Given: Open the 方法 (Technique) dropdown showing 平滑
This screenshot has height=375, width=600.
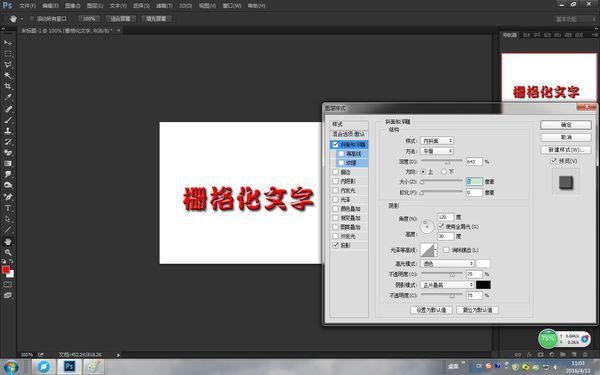Looking at the screenshot, I should 437,151.
